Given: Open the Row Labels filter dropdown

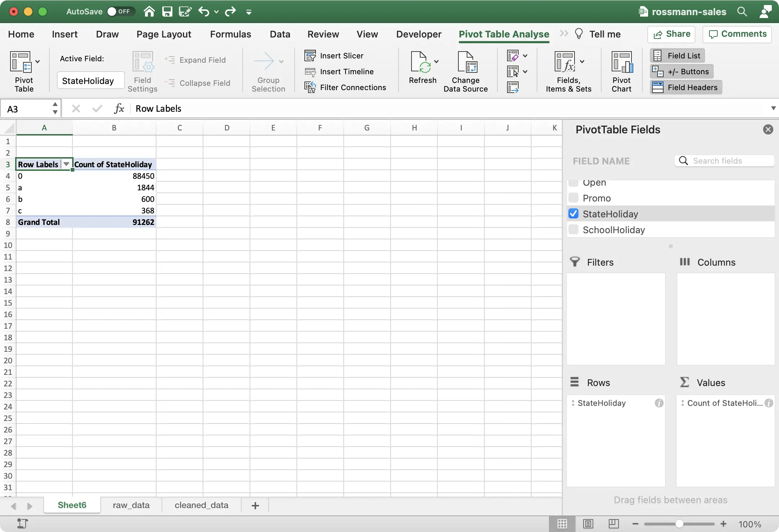Looking at the screenshot, I should (x=66, y=164).
